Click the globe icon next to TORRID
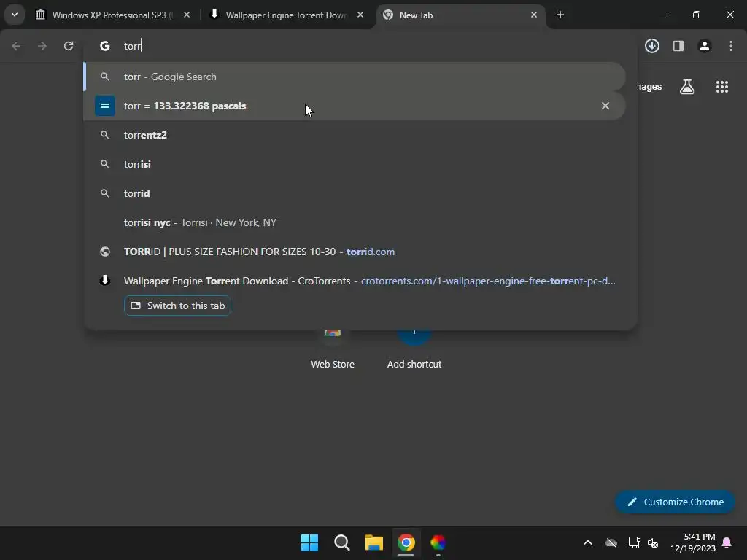This screenshot has width=747, height=560. pos(105,252)
